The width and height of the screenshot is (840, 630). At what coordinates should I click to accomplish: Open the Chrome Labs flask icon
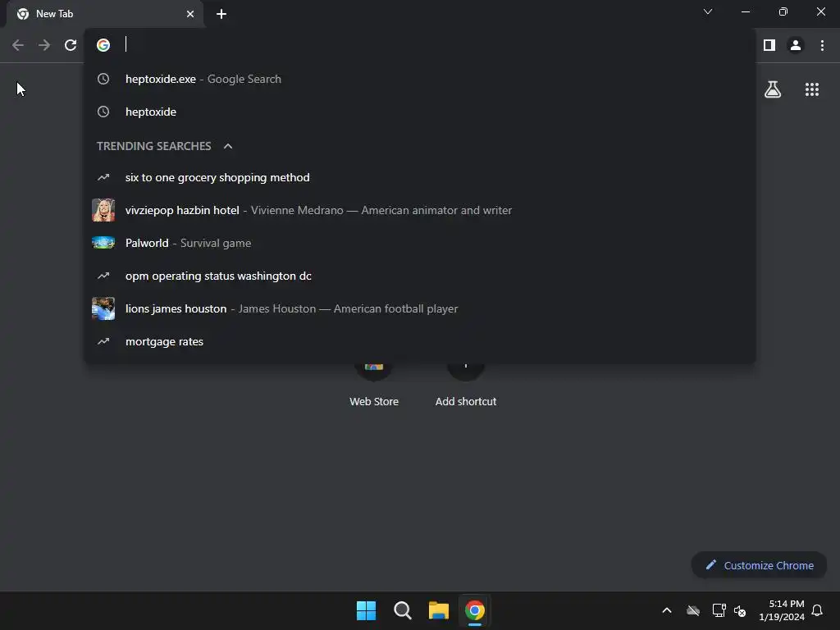(773, 89)
